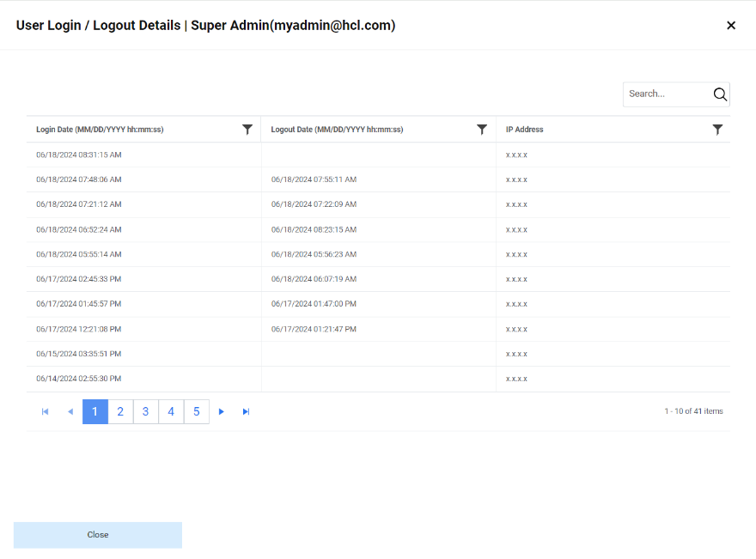Open page 3 of login records
This screenshot has height=559, width=756.
point(146,412)
